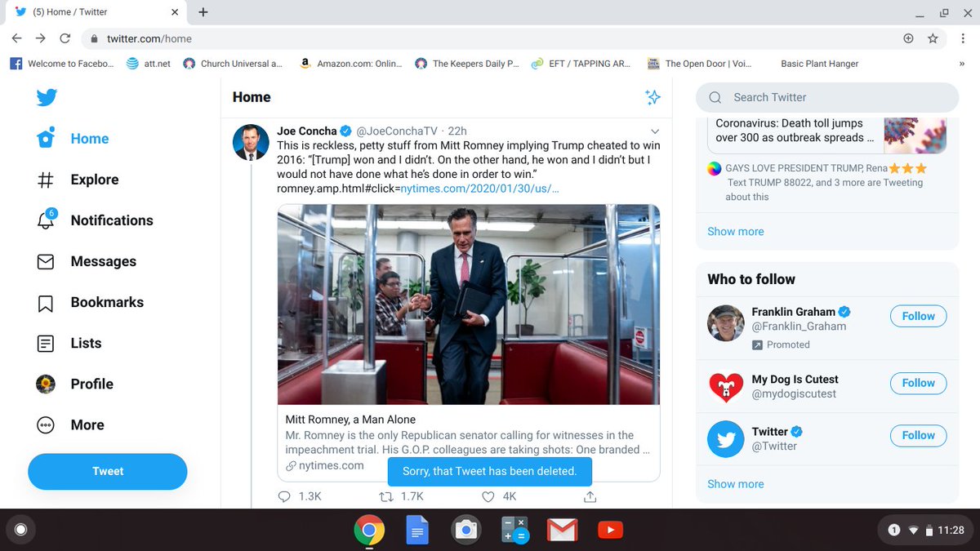The image size is (980, 551).
Task: Open the Profile page from sidebar
Action: click(x=75, y=384)
